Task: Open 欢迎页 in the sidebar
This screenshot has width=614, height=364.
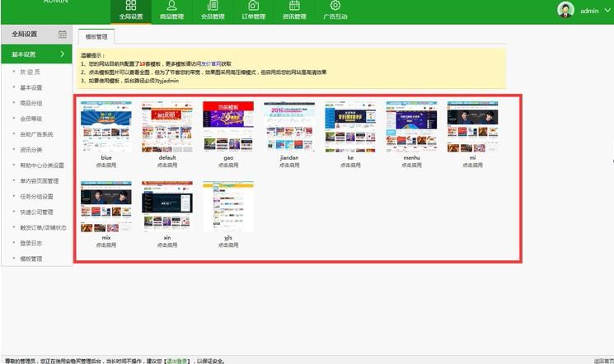Action: click(x=30, y=72)
